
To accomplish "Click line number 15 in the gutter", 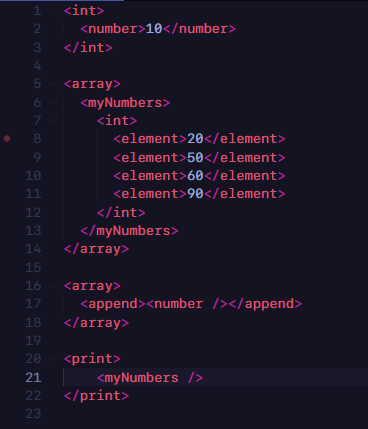I will pyautogui.click(x=33, y=267).
